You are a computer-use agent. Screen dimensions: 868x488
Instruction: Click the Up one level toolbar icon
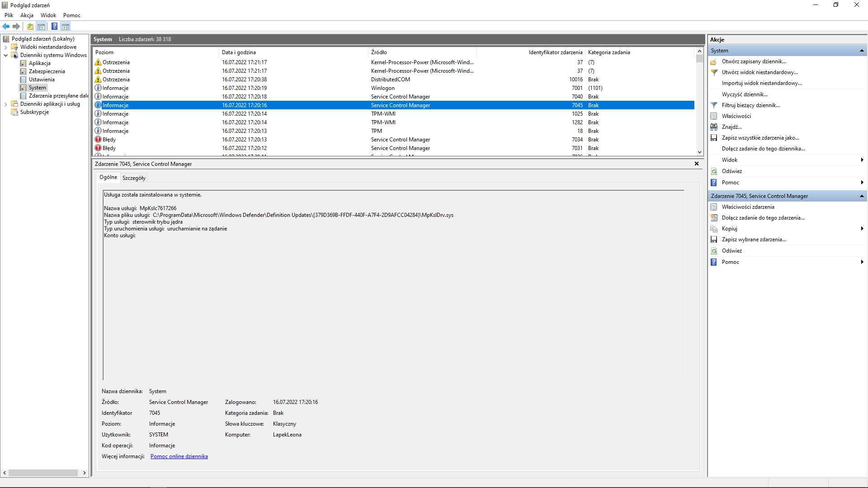point(30,26)
